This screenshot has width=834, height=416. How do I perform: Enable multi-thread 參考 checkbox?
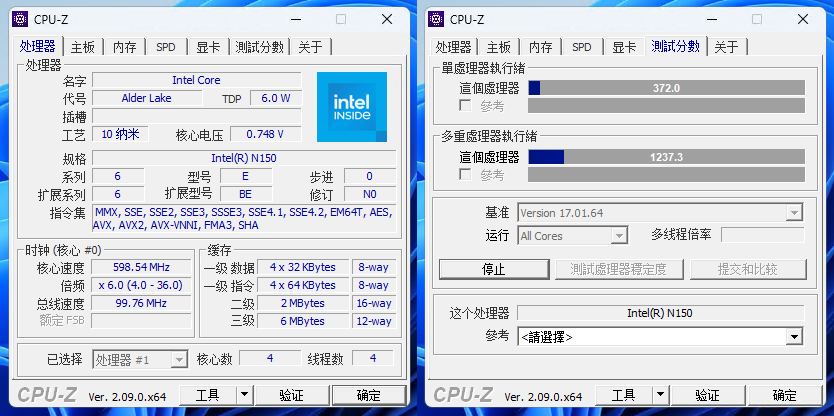coord(465,174)
